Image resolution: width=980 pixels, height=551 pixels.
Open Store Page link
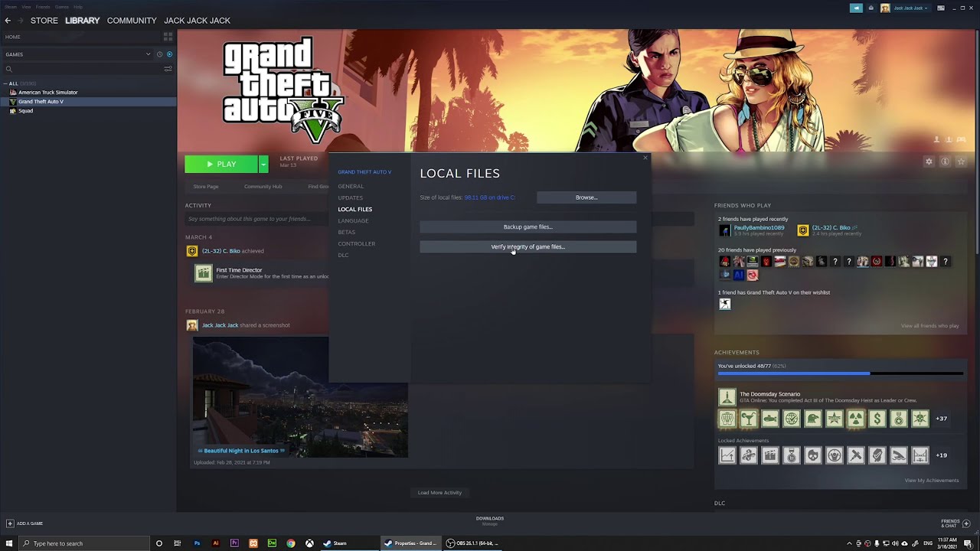[x=206, y=187]
